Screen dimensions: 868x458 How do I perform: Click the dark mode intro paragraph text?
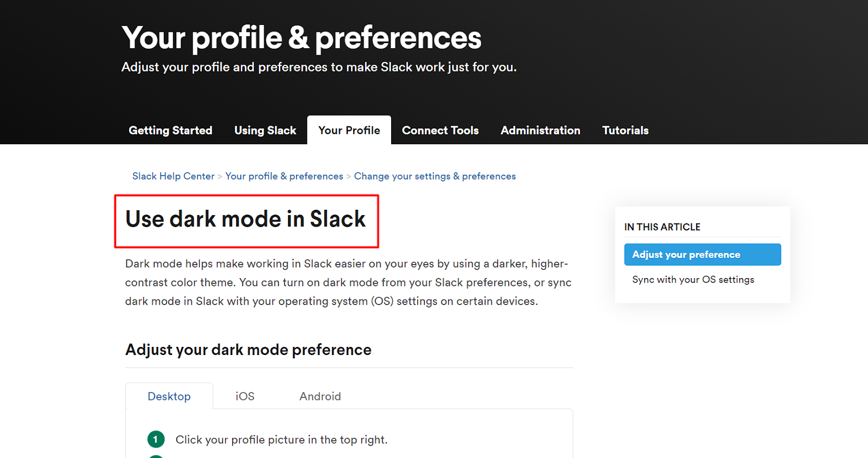point(347,282)
